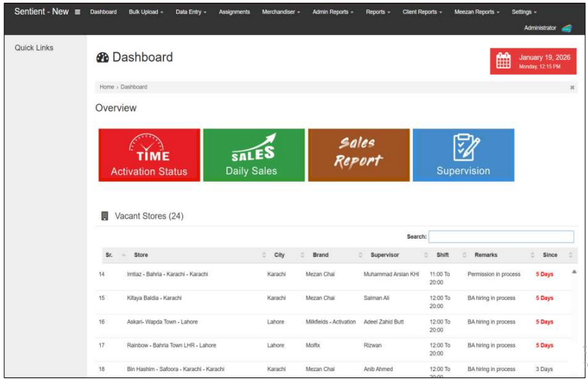Image resolution: width=588 pixels, height=380 pixels.
Task: Click the Sentient - New brand link
Action: 42,12
